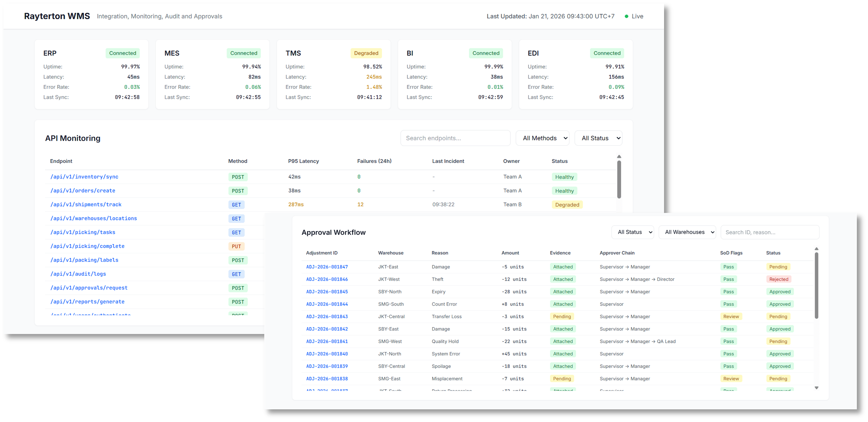Click the API Monitoring section heading

point(73,138)
